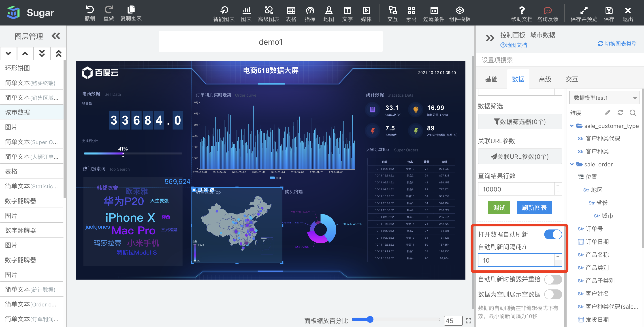Open the 组件模板 templates
Image resolution: width=644 pixels, height=327 pixels.
point(459,13)
